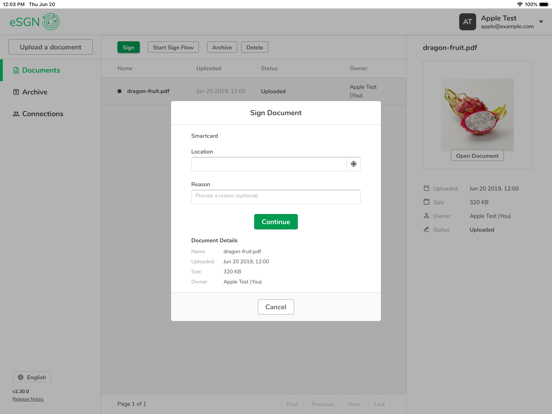Go to First page in pagination
The image size is (552, 414).
(292, 404)
